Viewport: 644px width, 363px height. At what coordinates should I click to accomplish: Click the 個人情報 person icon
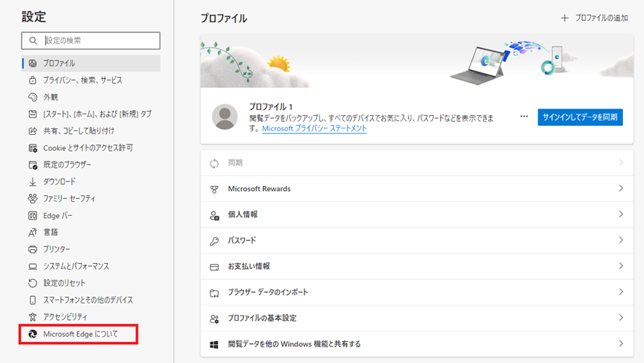coord(214,216)
